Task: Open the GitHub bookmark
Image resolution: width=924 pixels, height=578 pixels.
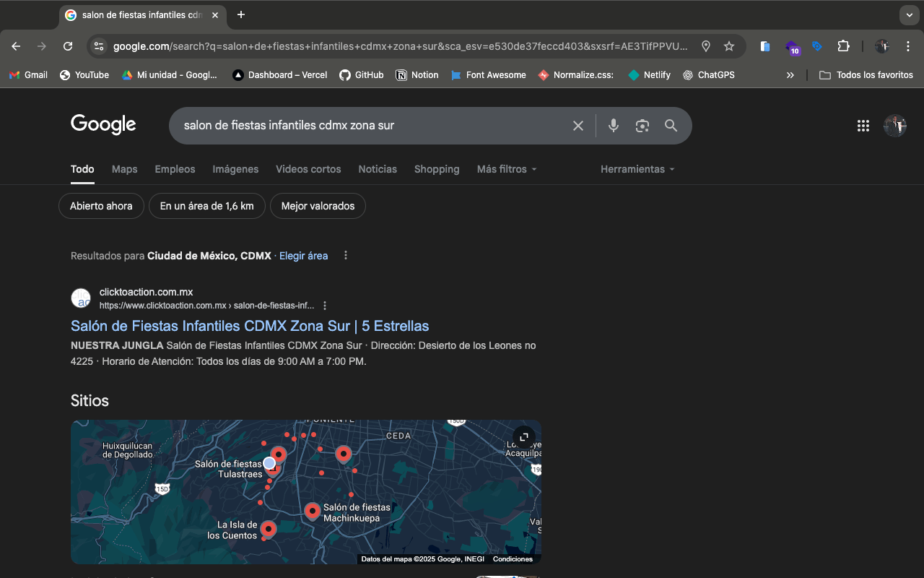Action: [x=362, y=75]
